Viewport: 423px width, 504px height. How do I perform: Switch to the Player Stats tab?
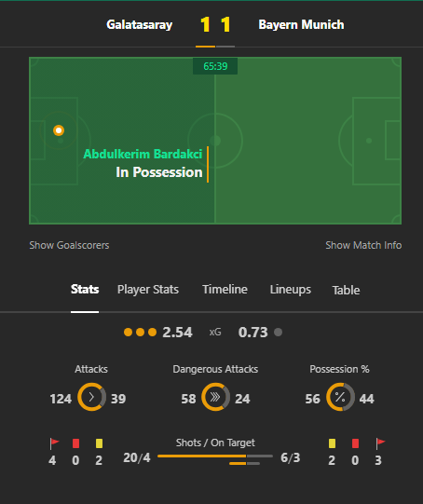[x=148, y=290]
